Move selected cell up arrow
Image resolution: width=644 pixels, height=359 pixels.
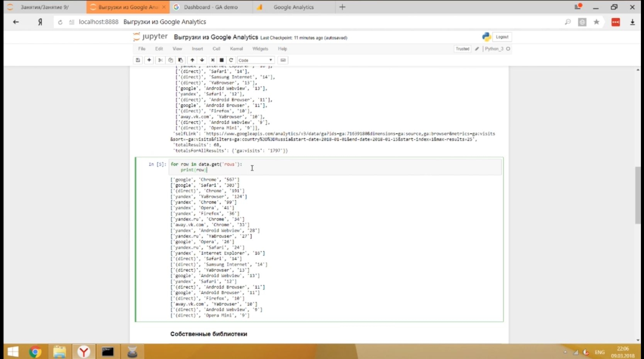[192, 60]
